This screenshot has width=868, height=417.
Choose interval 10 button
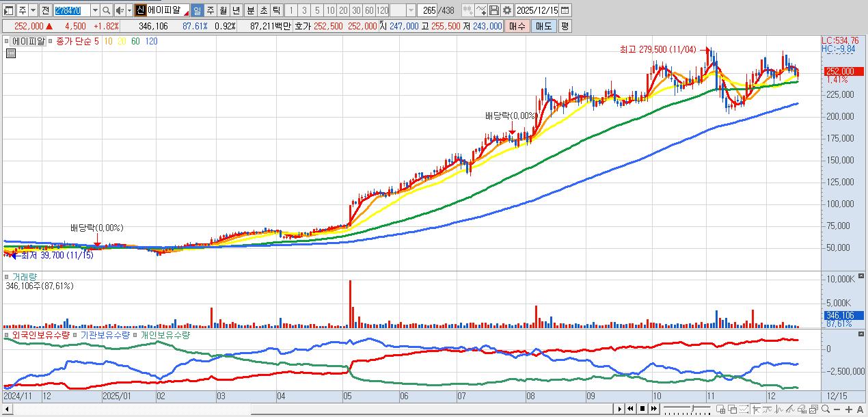tap(330, 10)
